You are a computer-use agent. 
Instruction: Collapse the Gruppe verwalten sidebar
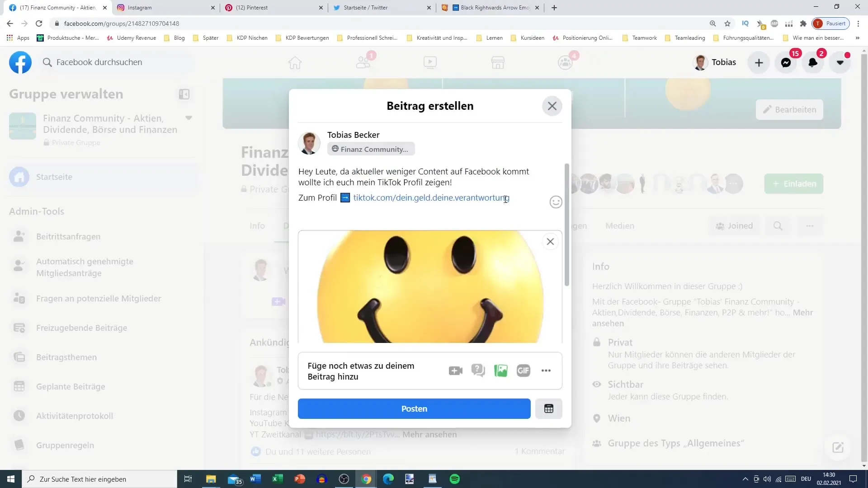coord(184,94)
